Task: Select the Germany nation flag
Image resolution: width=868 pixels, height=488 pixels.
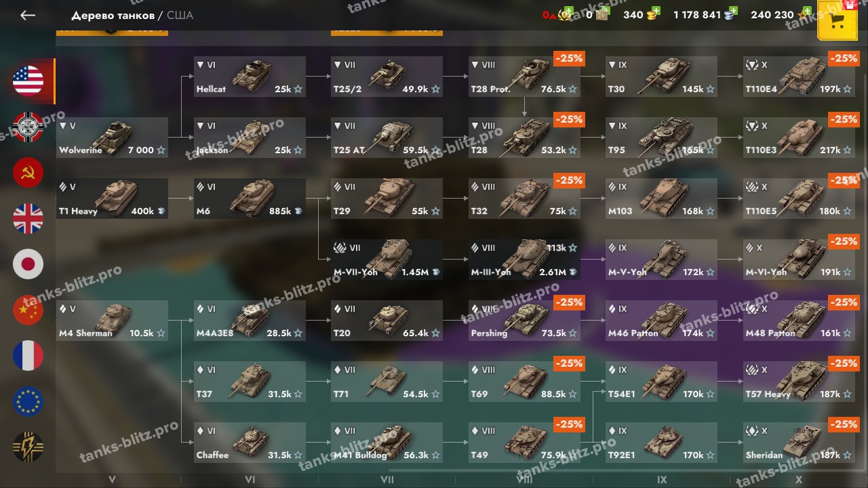Action: (28, 127)
